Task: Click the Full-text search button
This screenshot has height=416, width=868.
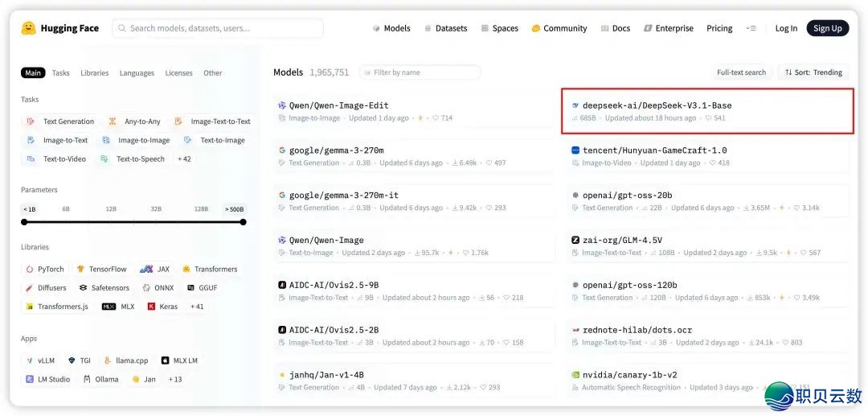Action: 741,72
